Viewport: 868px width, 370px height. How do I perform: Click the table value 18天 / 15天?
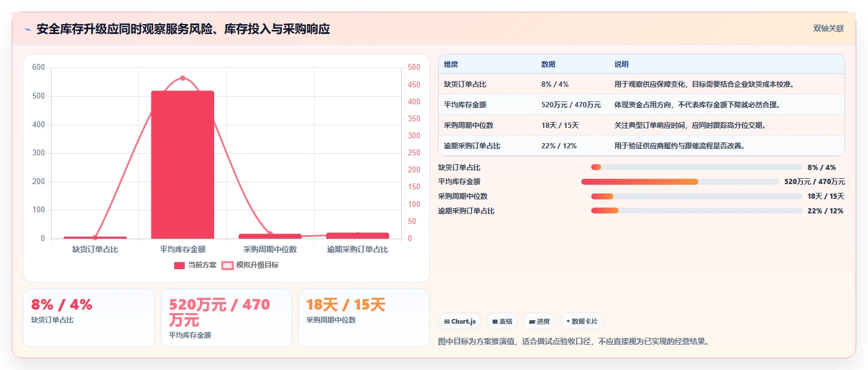coord(560,125)
